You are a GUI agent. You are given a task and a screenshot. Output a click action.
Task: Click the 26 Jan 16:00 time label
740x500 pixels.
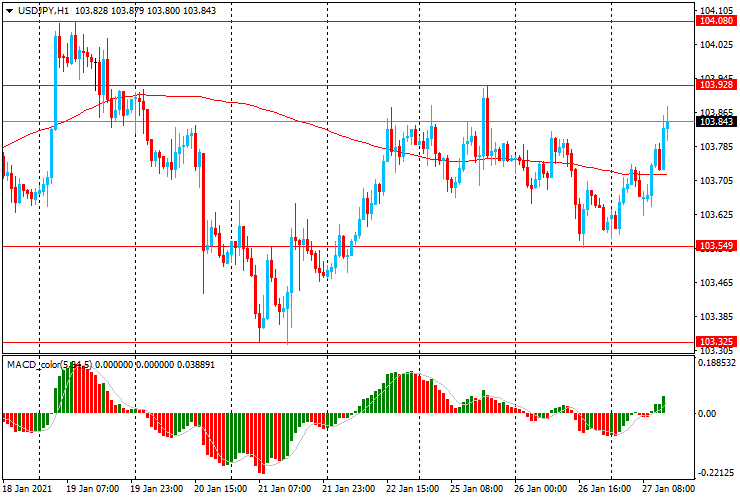tap(606, 489)
